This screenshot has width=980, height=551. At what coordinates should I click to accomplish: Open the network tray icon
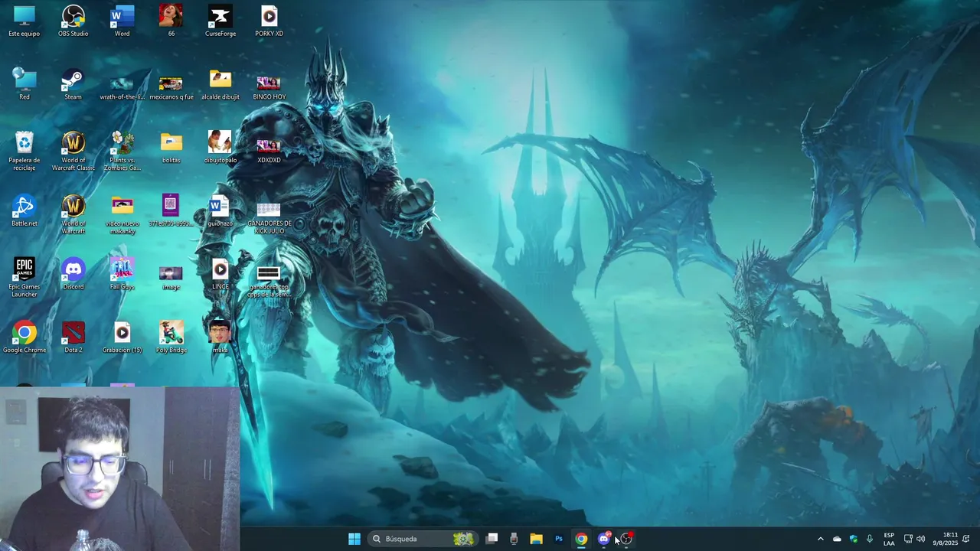908,539
